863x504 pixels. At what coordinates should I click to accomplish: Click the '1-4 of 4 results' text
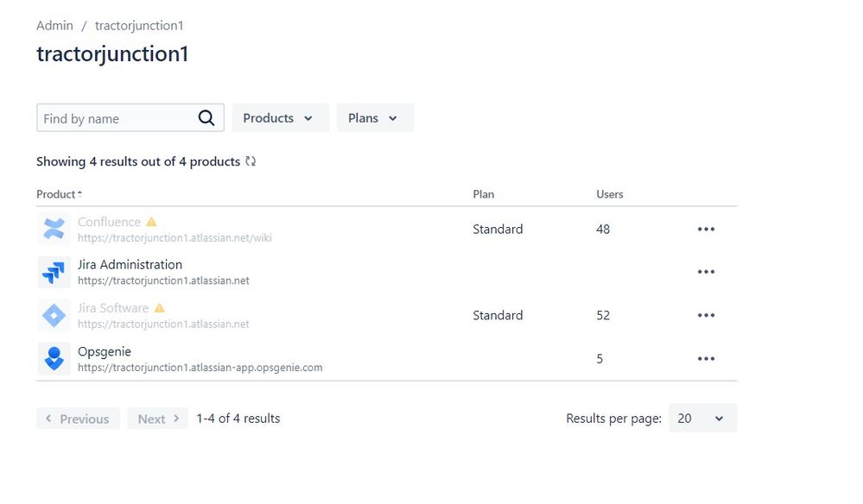tap(238, 419)
